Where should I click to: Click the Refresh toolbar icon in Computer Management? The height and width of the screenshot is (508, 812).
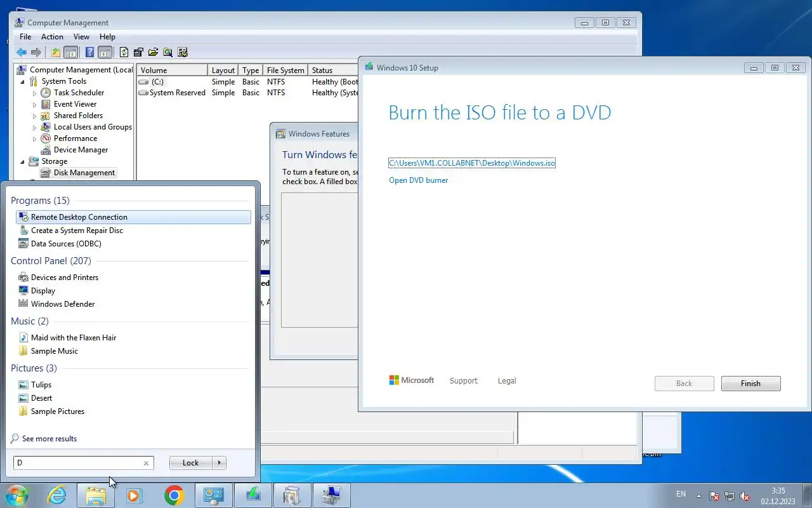[x=124, y=52]
